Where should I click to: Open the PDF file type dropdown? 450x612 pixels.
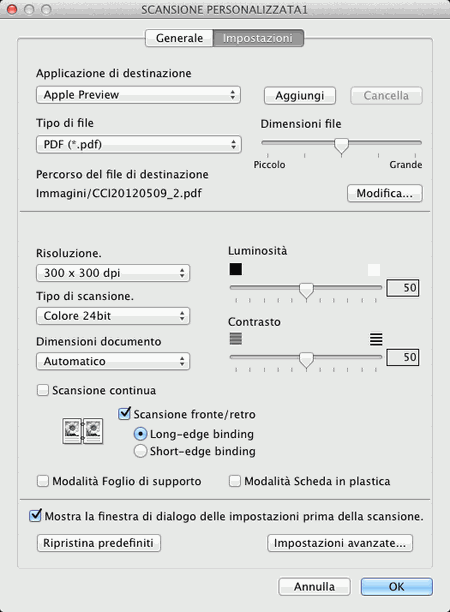point(139,144)
